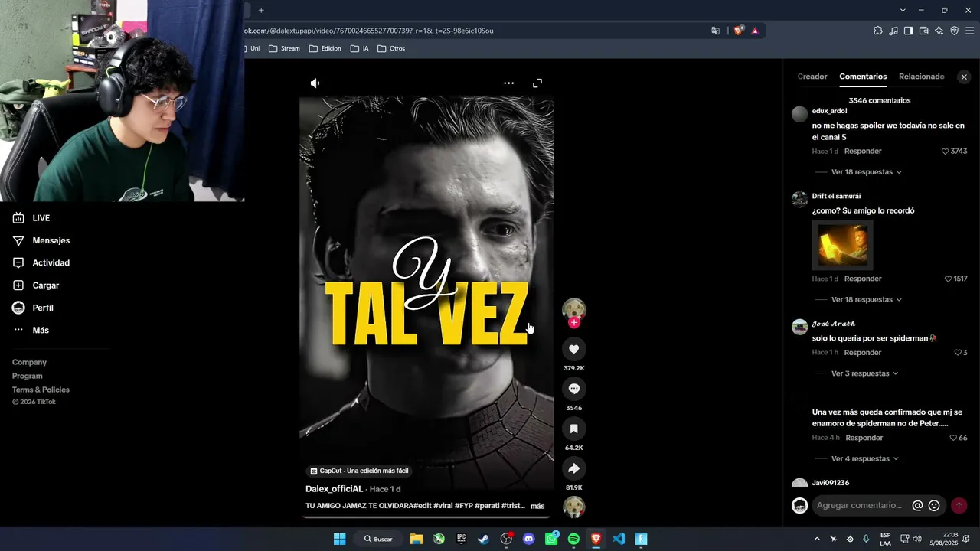The width and height of the screenshot is (980, 551).
Task: Open edux_ardo's profile avatar
Action: tap(799, 114)
